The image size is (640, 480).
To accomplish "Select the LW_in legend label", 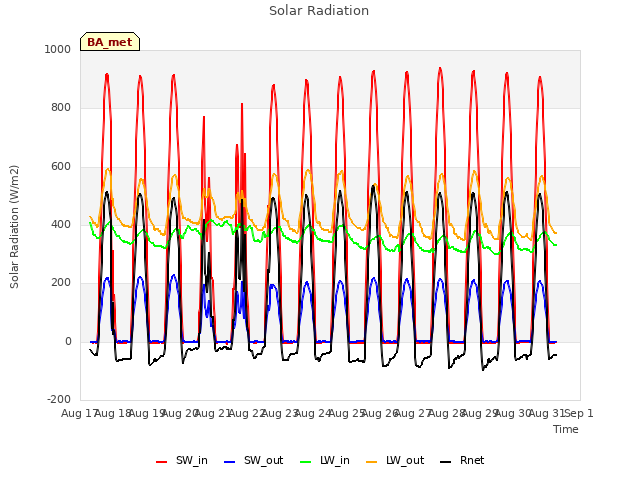I will 335,460.
